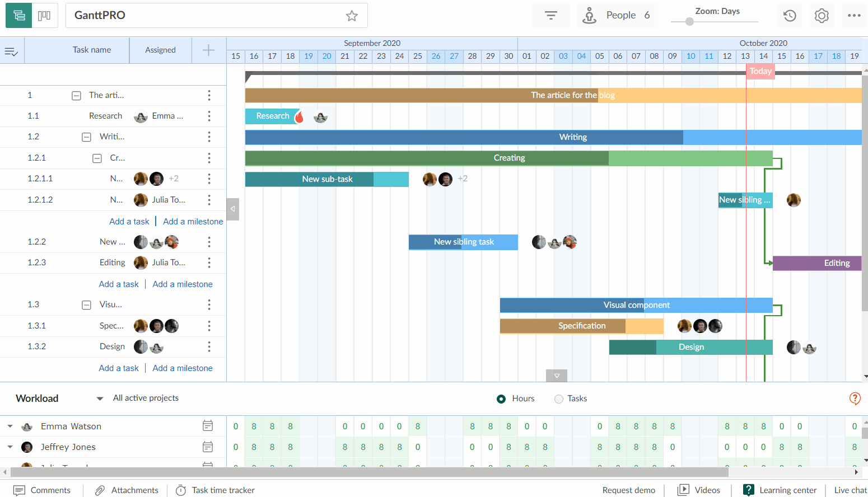
Task: Open the history (undo) icon top right
Action: click(x=790, y=15)
